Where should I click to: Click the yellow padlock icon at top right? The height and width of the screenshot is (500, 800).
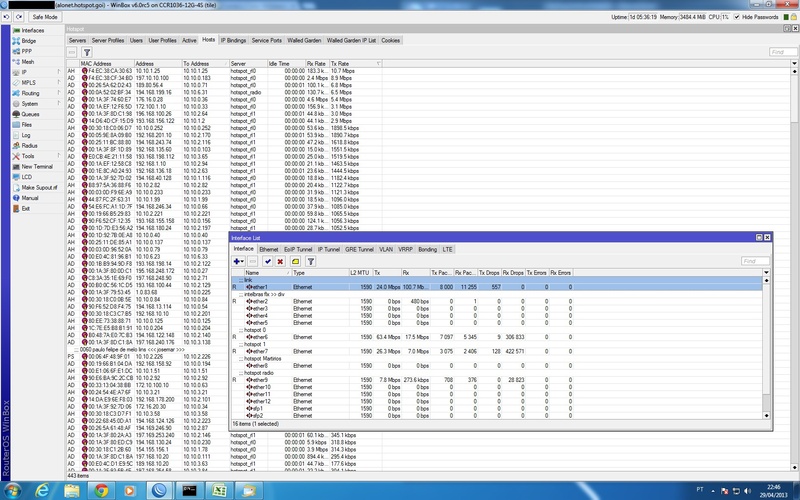click(x=793, y=17)
